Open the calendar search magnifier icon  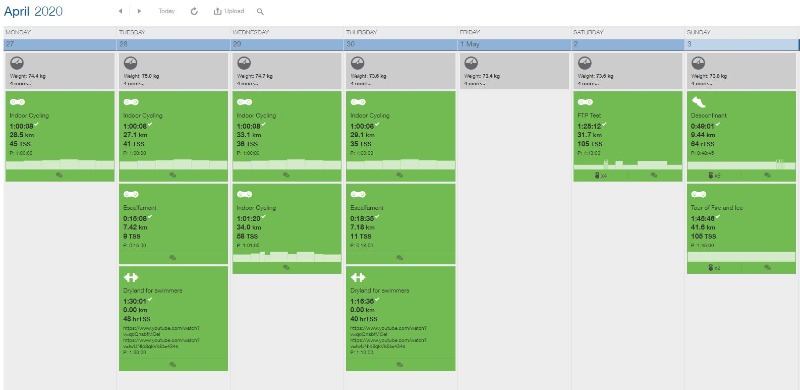click(260, 11)
